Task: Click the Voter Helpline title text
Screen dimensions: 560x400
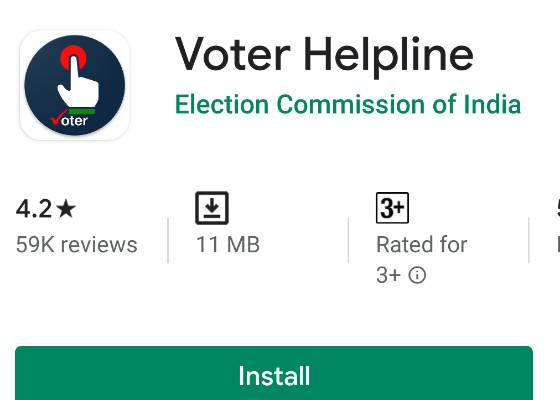Action: [324, 56]
